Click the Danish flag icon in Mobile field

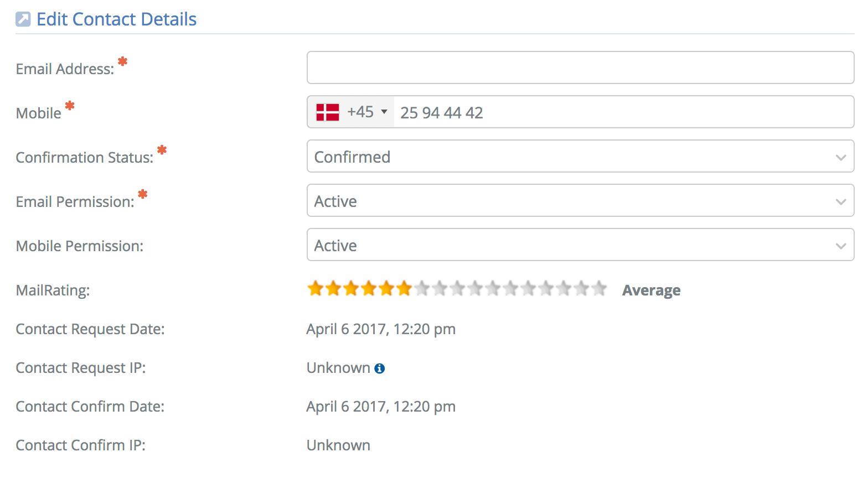[x=328, y=112]
